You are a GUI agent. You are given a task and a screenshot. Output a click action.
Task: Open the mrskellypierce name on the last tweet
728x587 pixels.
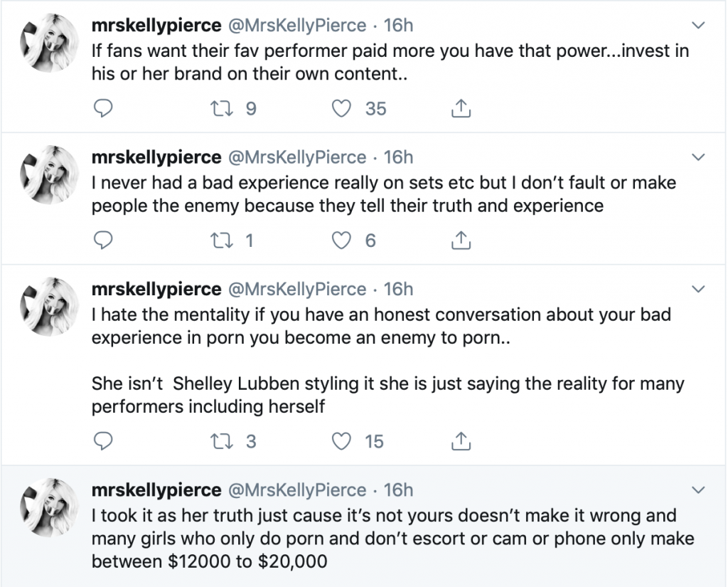pyautogui.click(x=156, y=490)
